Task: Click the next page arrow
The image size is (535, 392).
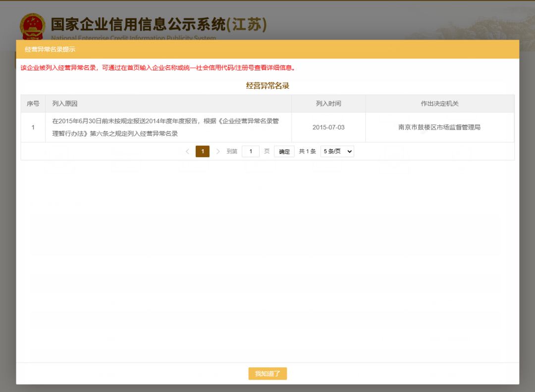Action: (x=218, y=151)
